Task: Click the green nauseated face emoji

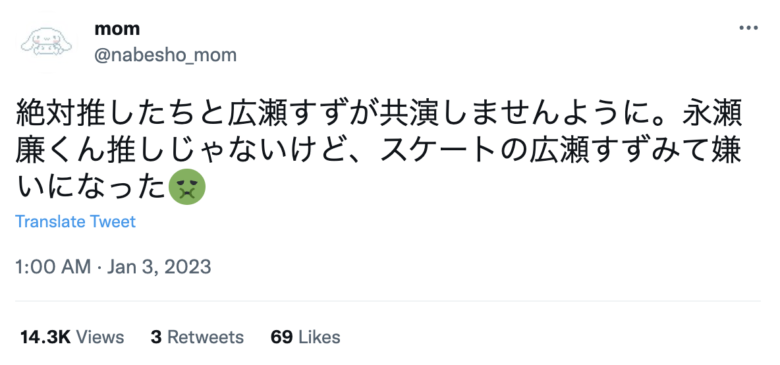Action: point(188,187)
